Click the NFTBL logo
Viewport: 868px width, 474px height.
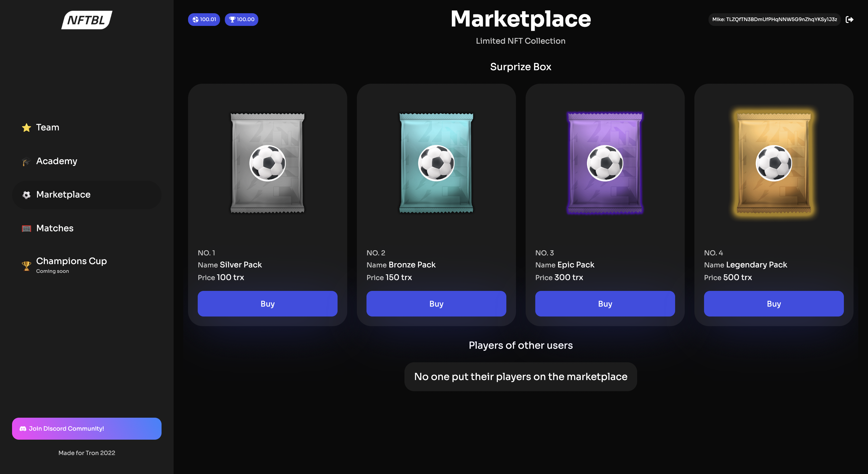[86, 19]
